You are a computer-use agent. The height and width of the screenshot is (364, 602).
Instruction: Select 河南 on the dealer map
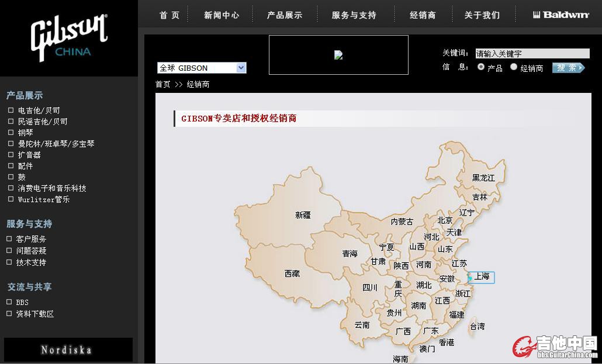[x=424, y=265]
